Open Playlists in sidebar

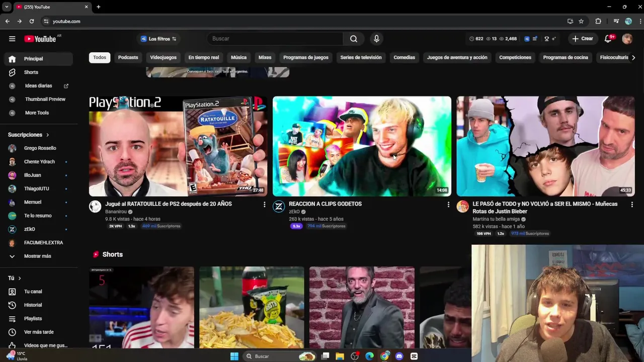(x=39, y=319)
